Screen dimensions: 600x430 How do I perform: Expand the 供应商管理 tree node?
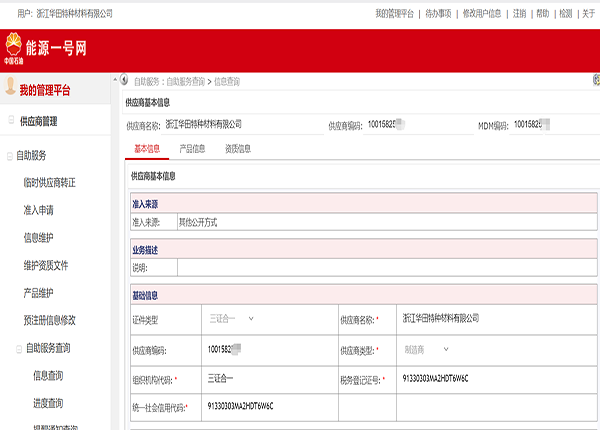(x=10, y=121)
